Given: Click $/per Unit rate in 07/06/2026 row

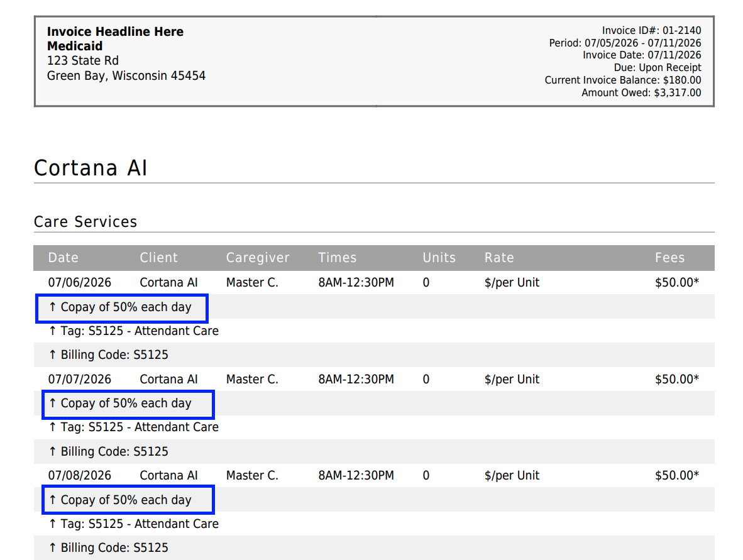Looking at the screenshot, I should (512, 282).
